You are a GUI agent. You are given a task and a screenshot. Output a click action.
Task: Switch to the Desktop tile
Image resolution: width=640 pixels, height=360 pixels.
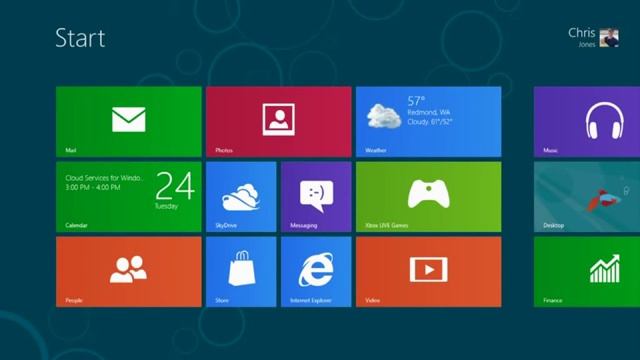(x=587, y=197)
